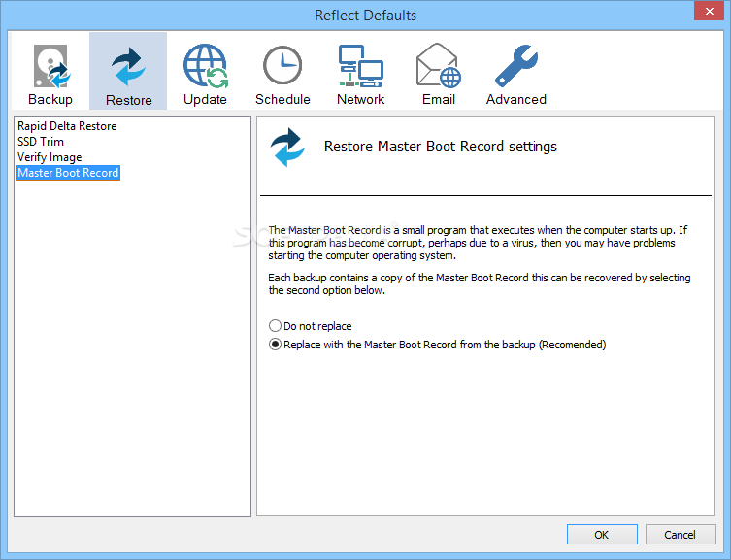Choose the Do not replace option
Viewport: 731px width, 560px height.
[311, 326]
